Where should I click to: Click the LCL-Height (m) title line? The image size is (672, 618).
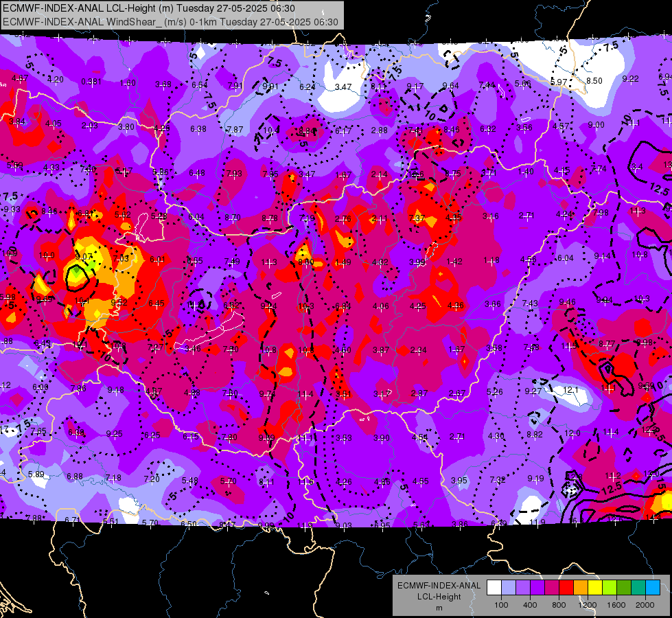pyautogui.click(x=149, y=8)
